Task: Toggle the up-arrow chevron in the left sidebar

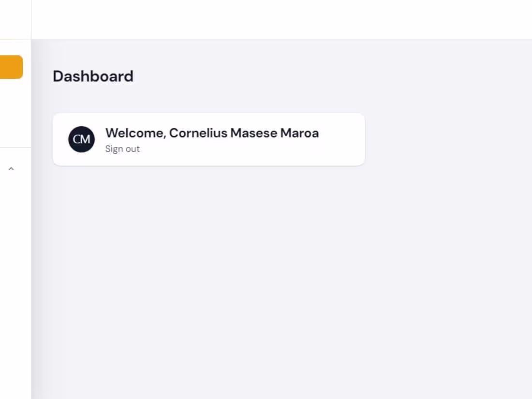Action: [x=11, y=169]
